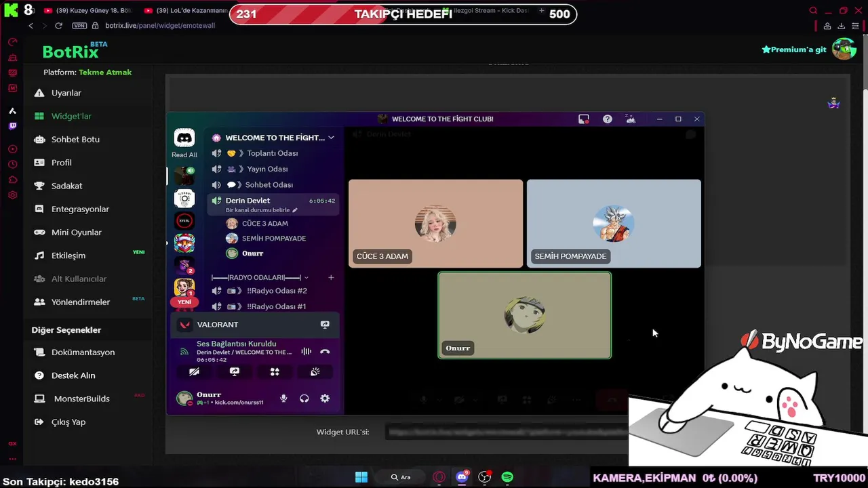Open the MonsterBuilds link
This screenshot has height=488, width=868.
(81, 399)
